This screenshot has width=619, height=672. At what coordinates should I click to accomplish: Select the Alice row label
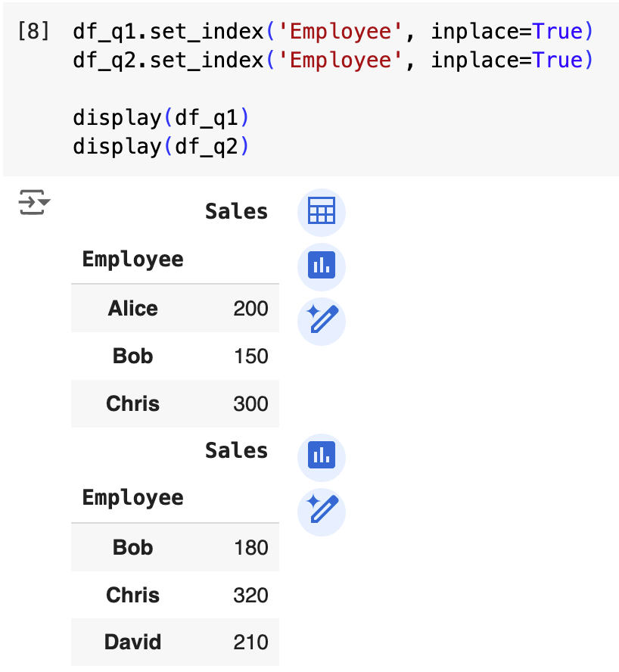[x=132, y=309]
